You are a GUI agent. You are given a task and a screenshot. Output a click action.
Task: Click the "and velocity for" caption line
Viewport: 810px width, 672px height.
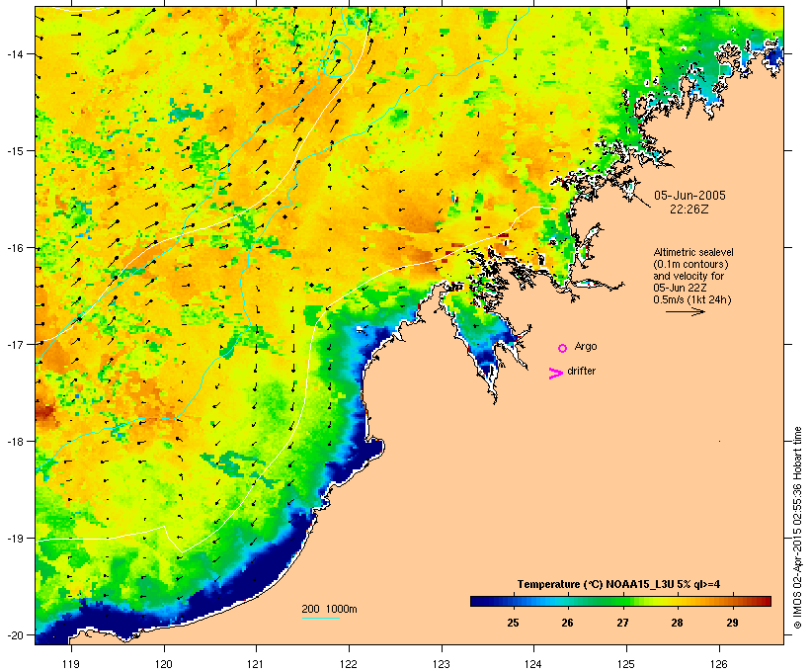[x=688, y=276]
